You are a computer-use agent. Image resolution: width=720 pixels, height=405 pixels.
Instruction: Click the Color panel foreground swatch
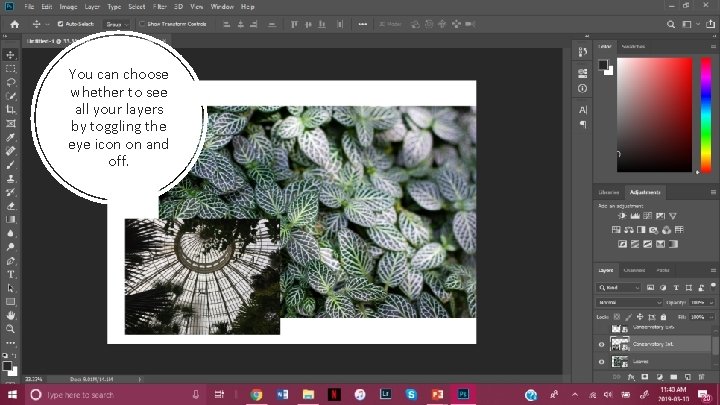tap(603, 64)
